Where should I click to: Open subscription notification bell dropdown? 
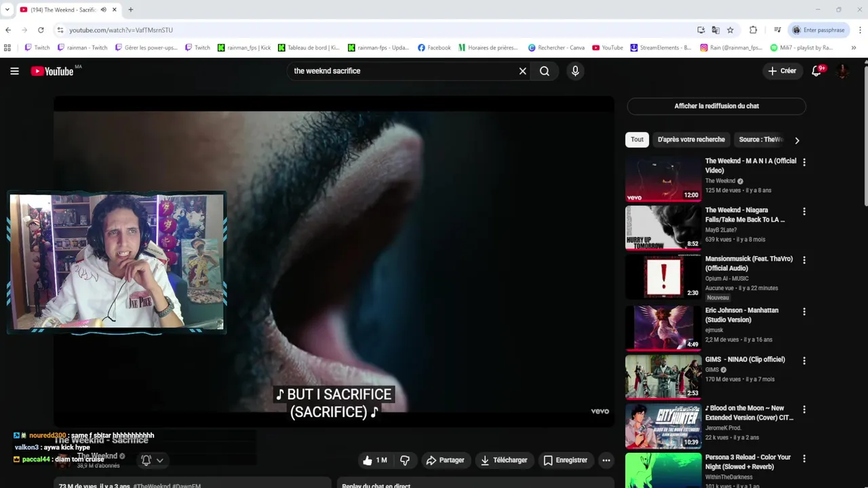pos(152,460)
